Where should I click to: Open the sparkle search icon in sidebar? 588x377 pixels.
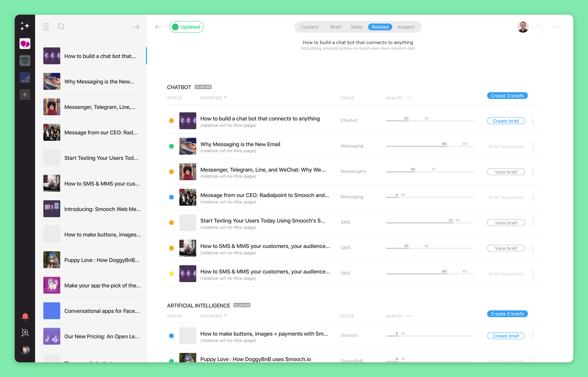25,333
